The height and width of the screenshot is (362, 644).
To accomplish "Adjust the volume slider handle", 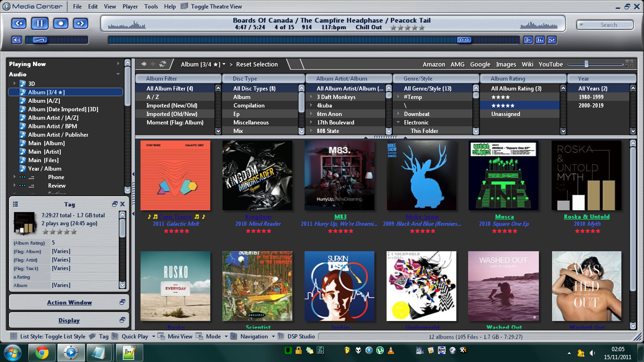I will click(40, 40).
